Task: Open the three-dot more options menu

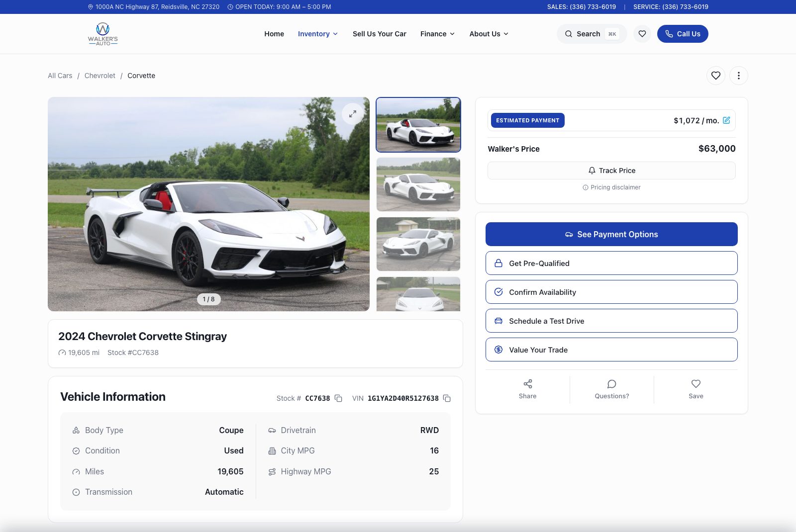Action: (x=739, y=76)
